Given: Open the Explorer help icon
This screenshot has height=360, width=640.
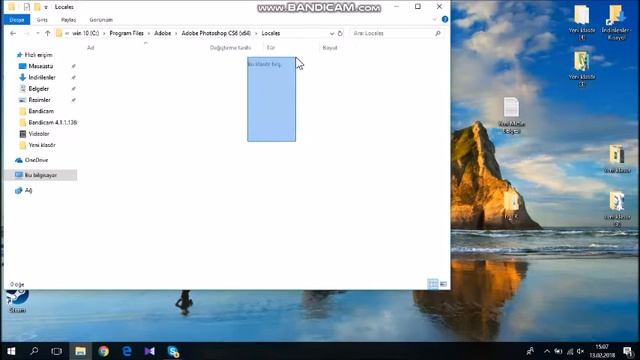Looking at the screenshot, I should coord(444,19).
